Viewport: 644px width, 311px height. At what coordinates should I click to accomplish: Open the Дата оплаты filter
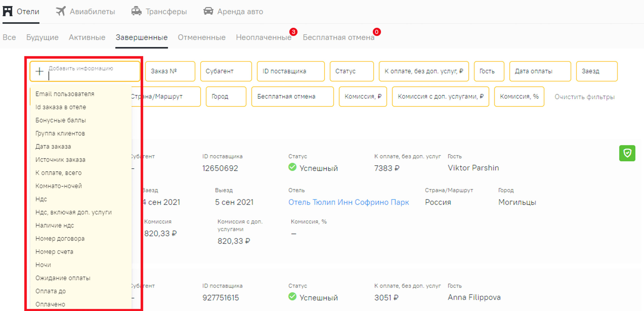click(540, 71)
